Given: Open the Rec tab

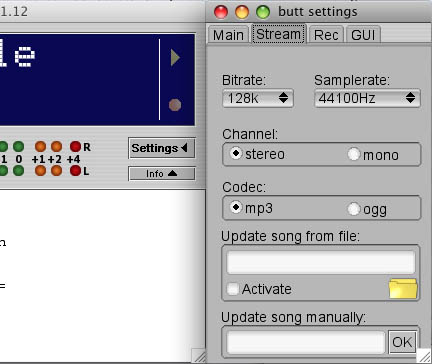Looking at the screenshot, I should pyautogui.click(x=326, y=35).
